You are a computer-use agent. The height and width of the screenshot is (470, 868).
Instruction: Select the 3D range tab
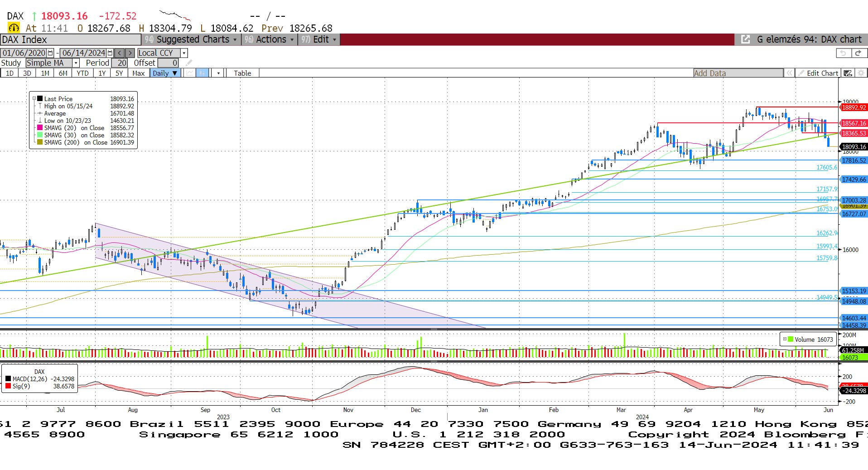tap(27, 73)
